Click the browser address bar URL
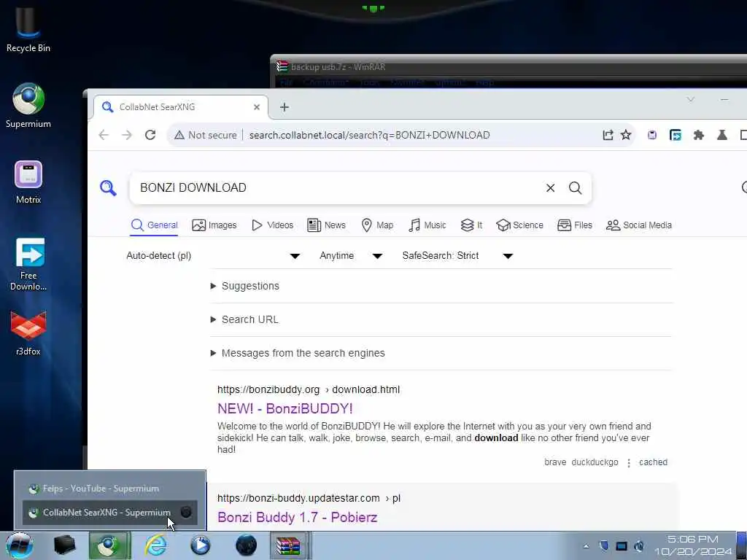 coord(369,135)
